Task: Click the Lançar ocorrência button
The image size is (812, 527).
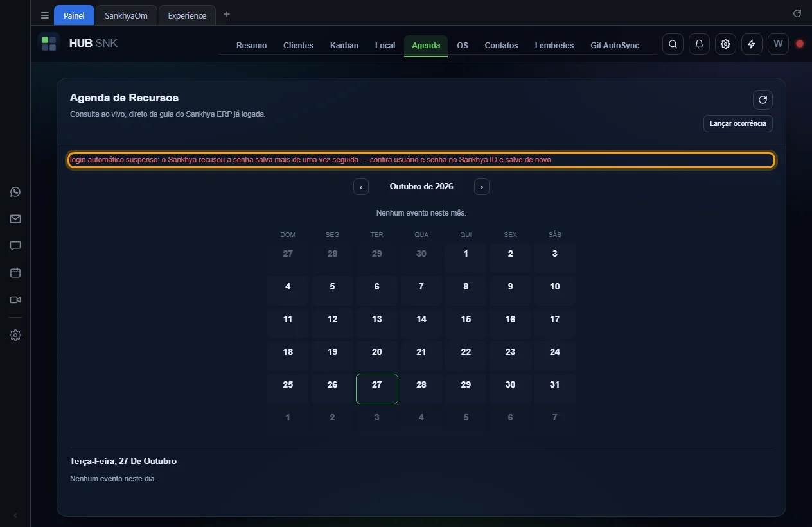Action: pos(738,123)
